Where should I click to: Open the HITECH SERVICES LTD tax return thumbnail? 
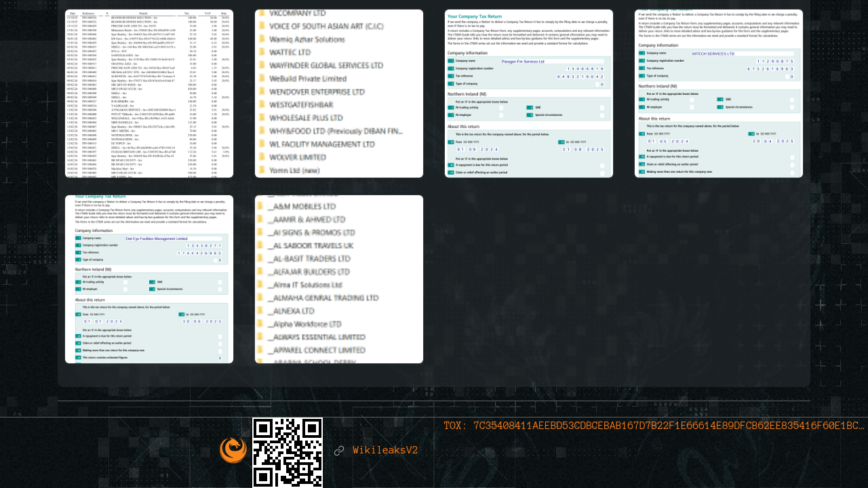(719, 94)
